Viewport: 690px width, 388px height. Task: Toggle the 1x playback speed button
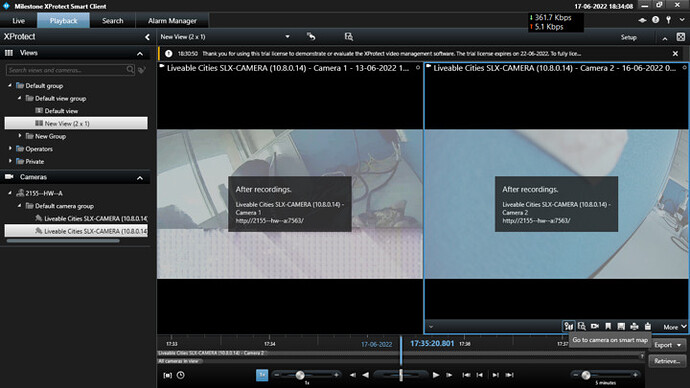262,375
